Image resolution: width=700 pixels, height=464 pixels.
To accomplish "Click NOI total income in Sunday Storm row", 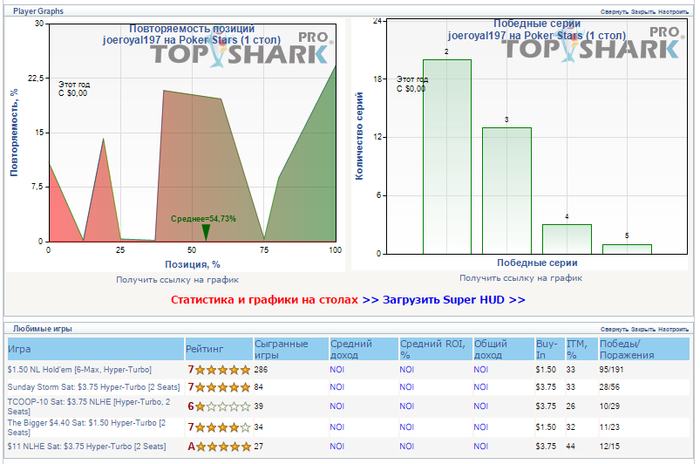I will 481,387.
